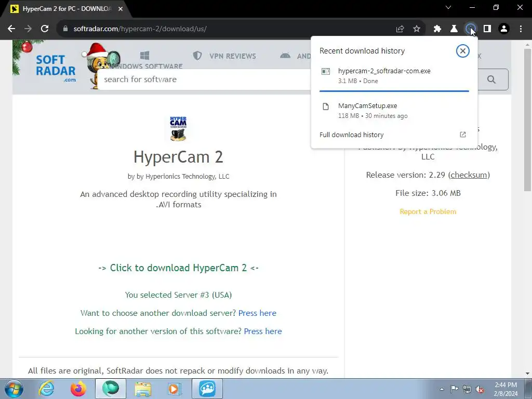The height and width of the screenshot is (399, 532).
Task: Show hidden tray icons arrow
Action: 442,389
